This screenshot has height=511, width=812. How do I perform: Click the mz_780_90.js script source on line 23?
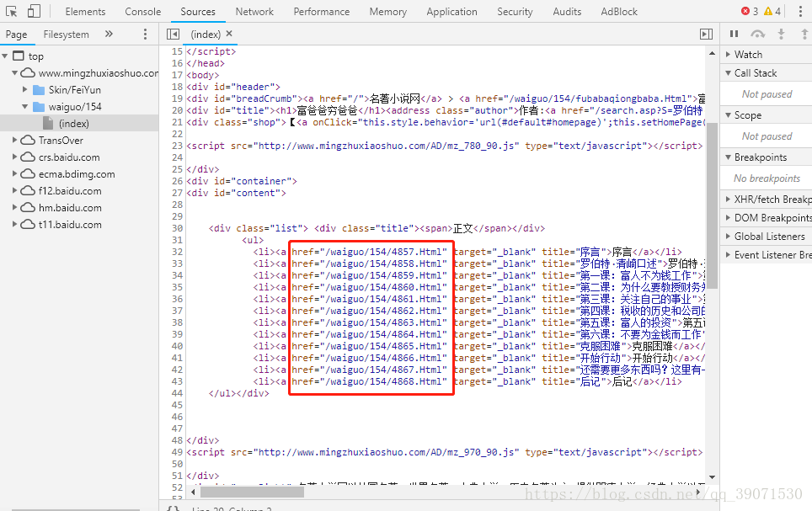coord(387,146)
